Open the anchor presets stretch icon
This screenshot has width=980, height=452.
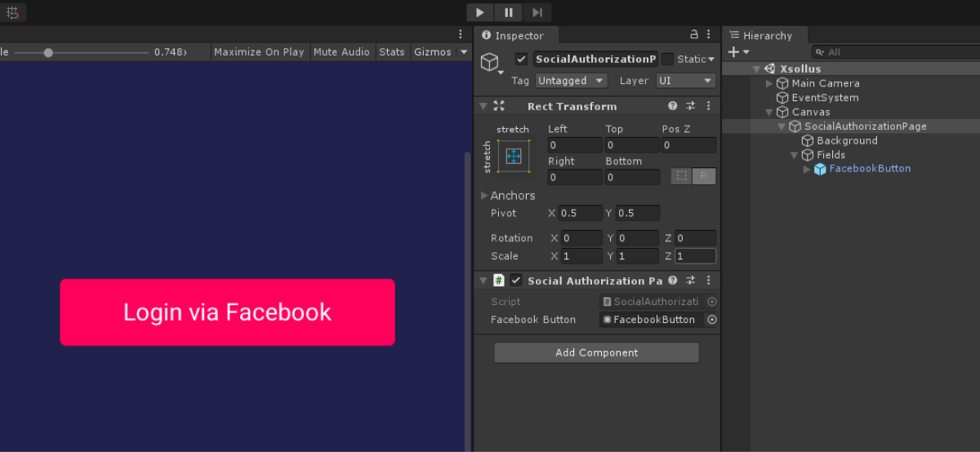[x=514, y=156]
